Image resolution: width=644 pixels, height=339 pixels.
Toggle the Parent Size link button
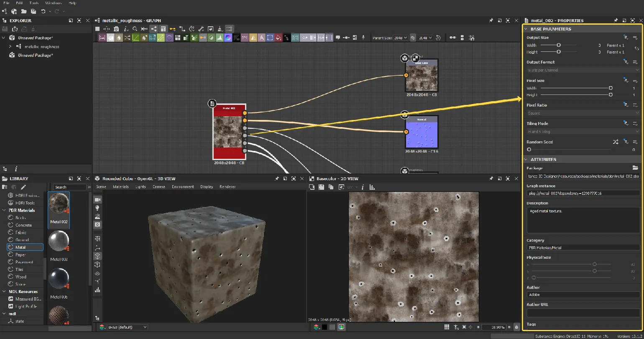click(413, 38)
